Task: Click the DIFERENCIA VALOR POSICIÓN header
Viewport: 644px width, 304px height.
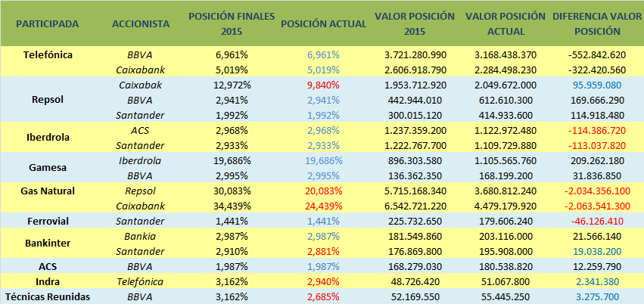Action: [x=597, y=23]
